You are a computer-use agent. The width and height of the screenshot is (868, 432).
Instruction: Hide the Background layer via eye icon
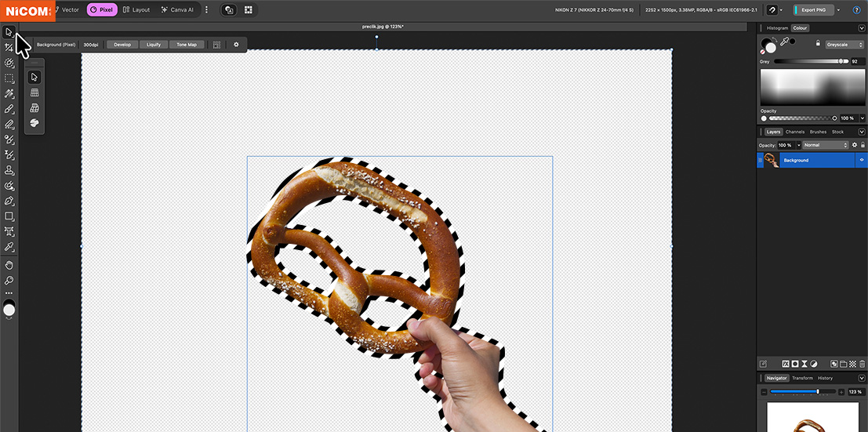[862, 160]
